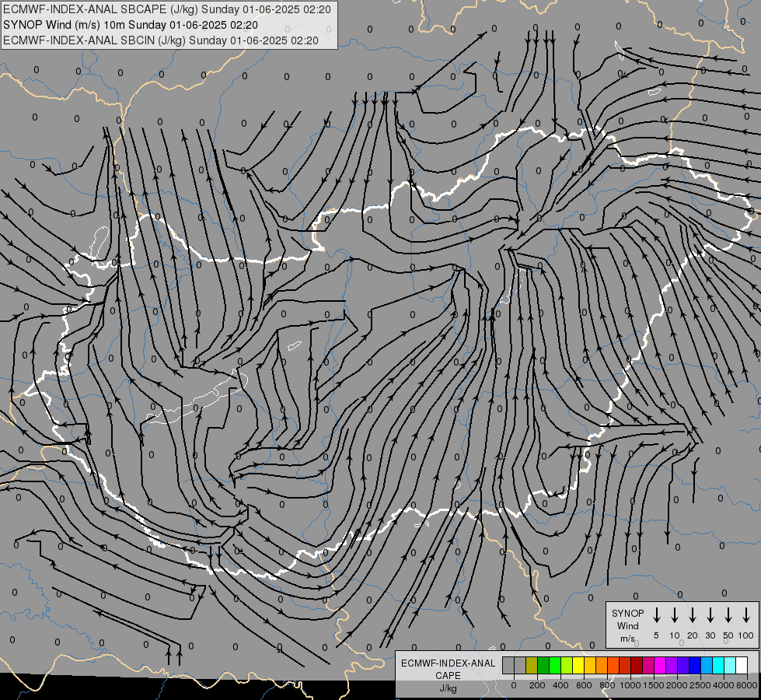761x700 pixels.
Task: Select the pure yellow CAPE legend swatch
Action: 578,665
